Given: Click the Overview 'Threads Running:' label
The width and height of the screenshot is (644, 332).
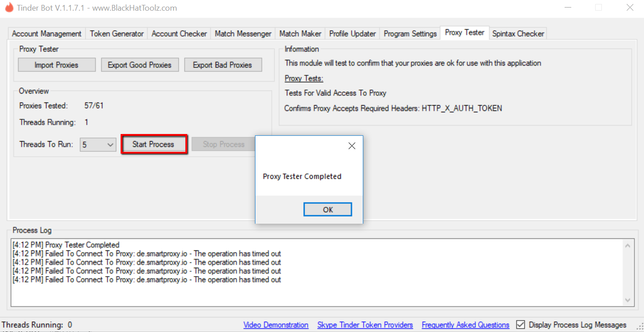Looking at the screenshot, I should coord(47,122).
